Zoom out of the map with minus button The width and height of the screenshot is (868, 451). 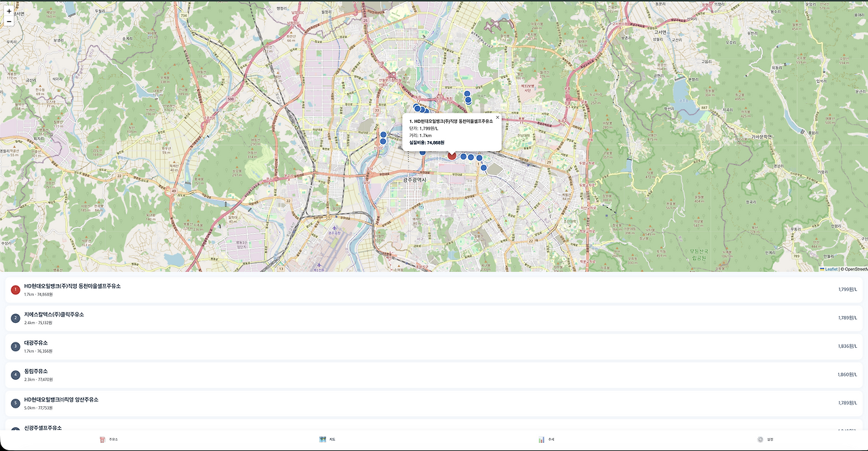[x=9, y=22]
